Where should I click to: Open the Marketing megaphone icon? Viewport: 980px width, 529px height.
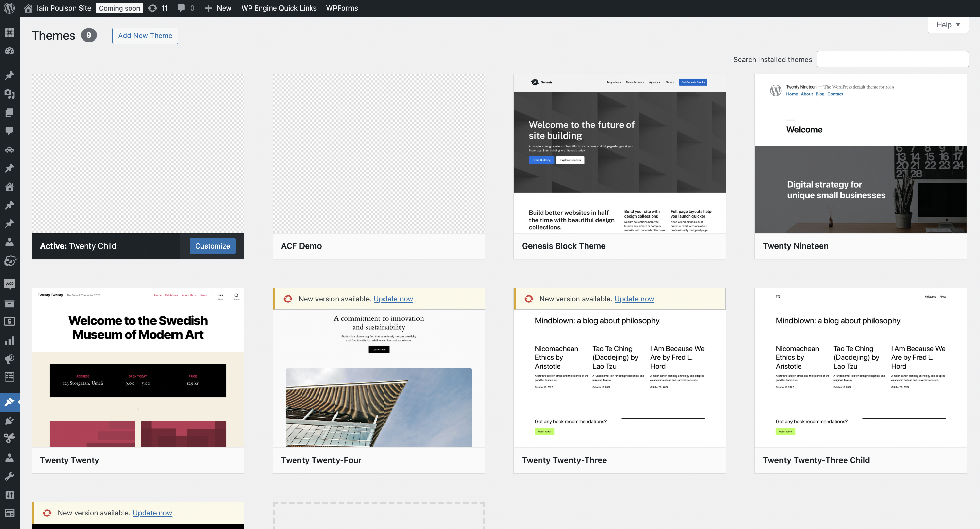point(10,359)
